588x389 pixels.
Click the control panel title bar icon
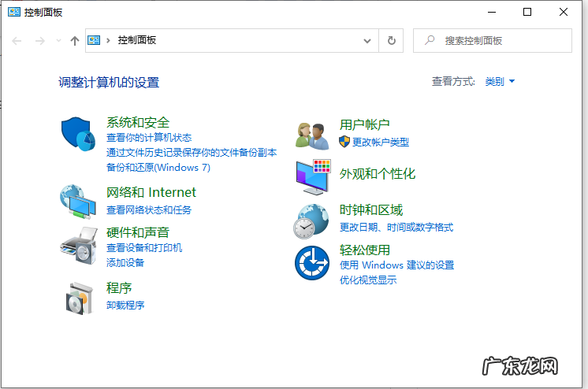coord(14,12)
